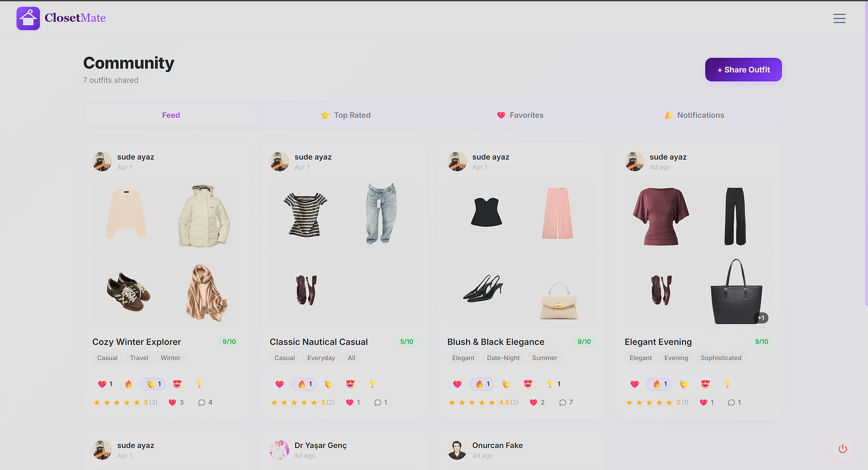This screenshot has height=470, width=868.
Task: Open the Notifications tab
Action: [x=694, y=115]
